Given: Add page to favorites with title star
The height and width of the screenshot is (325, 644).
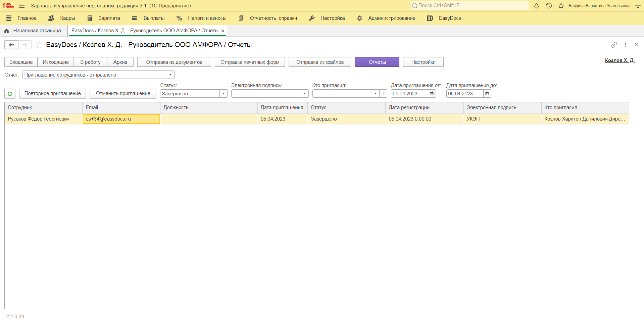Looking at the screenshot, I should click(x=39, y=45).
